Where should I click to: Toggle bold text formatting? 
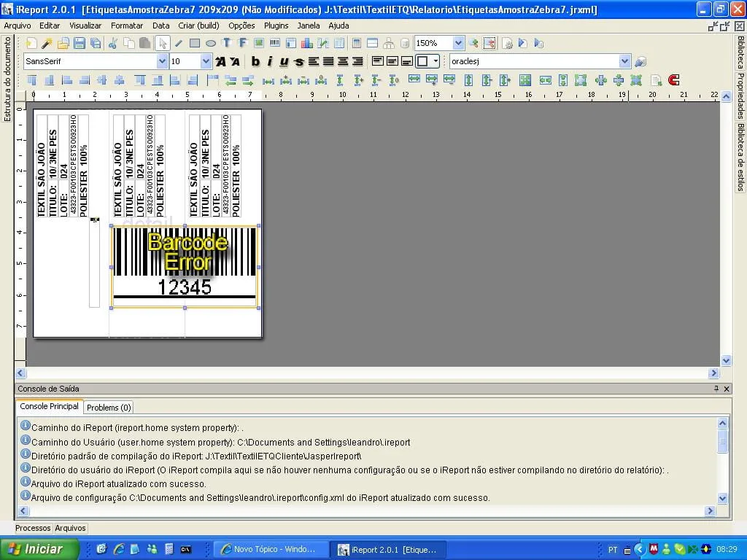click(255, 62)
